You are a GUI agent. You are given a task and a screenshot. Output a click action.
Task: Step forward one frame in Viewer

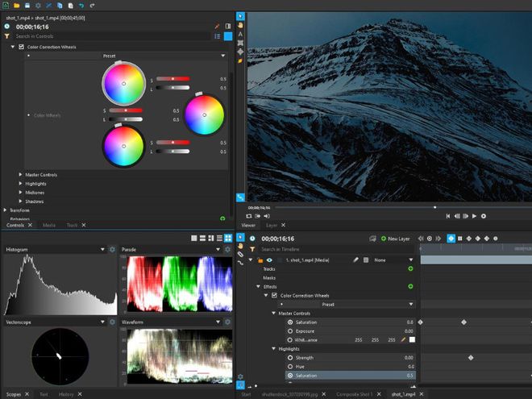(466, 216)
